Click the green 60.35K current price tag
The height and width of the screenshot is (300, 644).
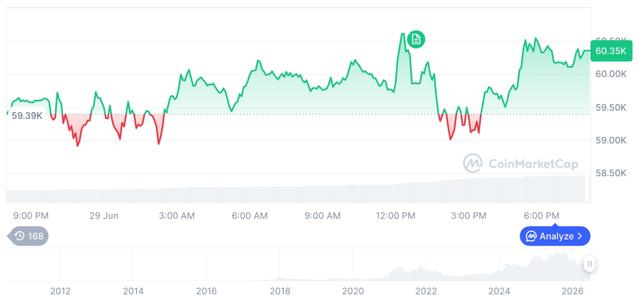[611, 51]
